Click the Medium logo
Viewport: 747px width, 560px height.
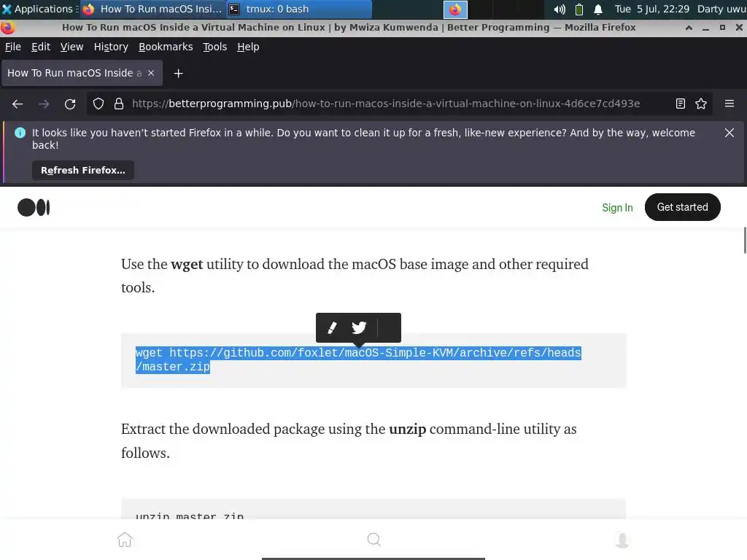click(34, 208)
